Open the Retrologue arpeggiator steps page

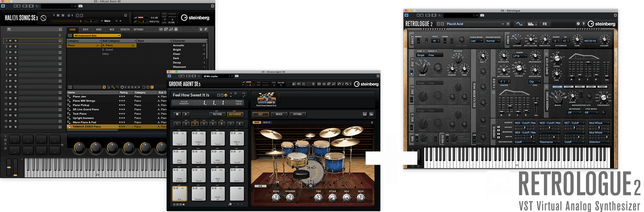coord(532,24)
